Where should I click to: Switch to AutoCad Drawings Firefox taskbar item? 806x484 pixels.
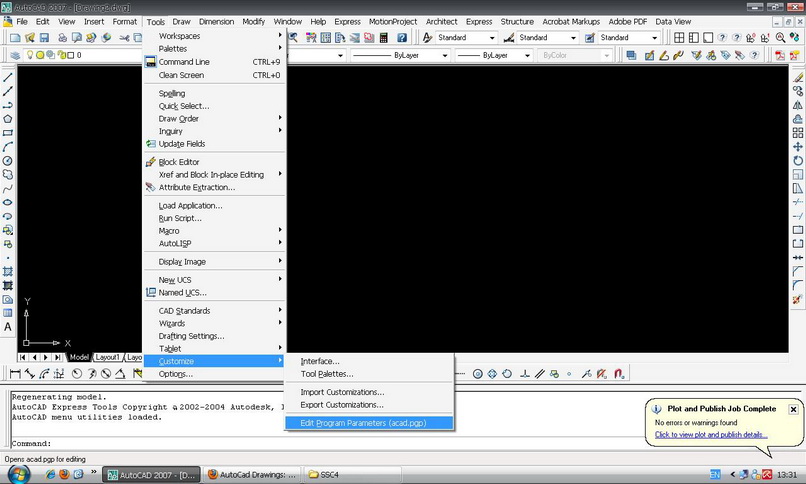(x=252, y=475)
